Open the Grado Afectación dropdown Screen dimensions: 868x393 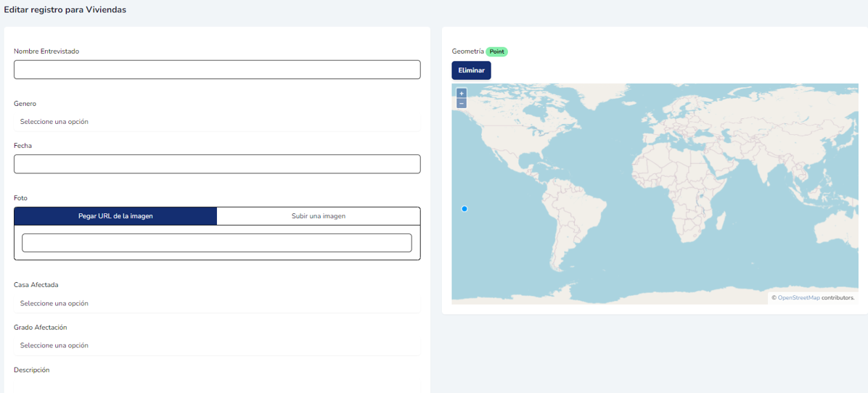point(217,345)
